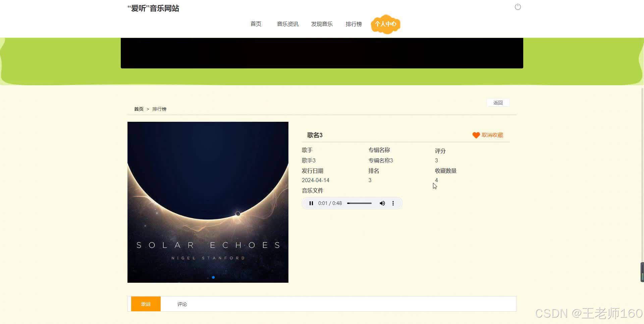Switch to the 评论 tab
This screenshot has width=644, height=324.
182,304
